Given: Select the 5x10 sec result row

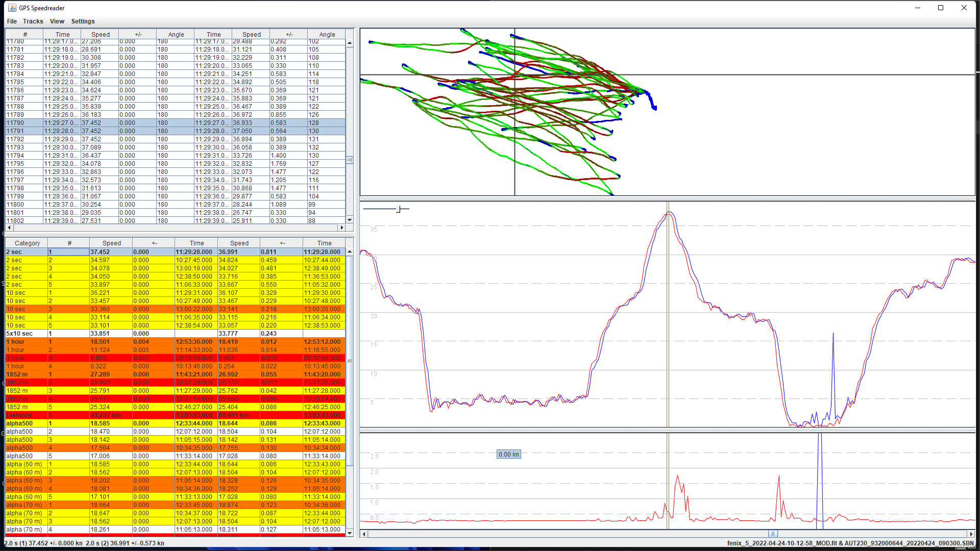Looking at the screenshot, I should pos(175,334).
